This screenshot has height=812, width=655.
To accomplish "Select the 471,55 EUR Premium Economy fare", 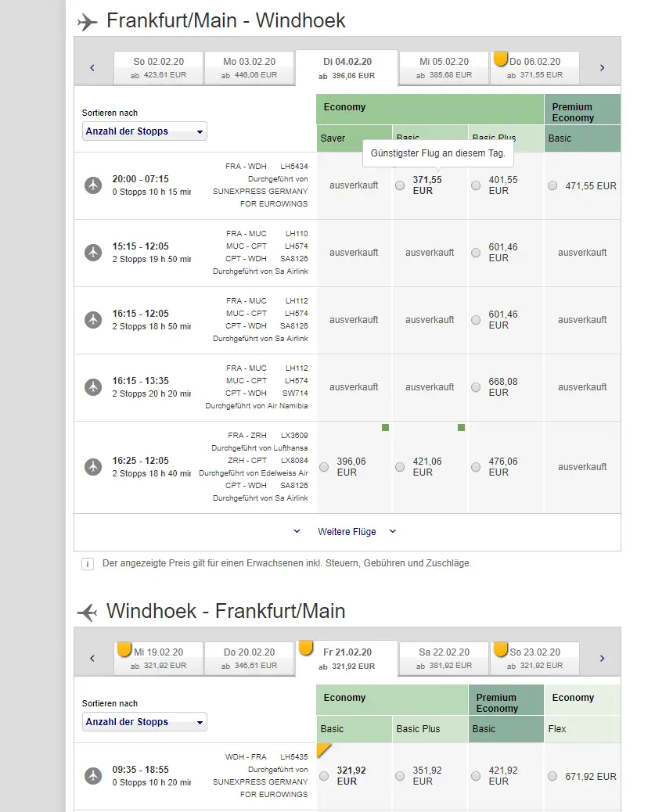I will pyautogui.click(x=552, y=185).
